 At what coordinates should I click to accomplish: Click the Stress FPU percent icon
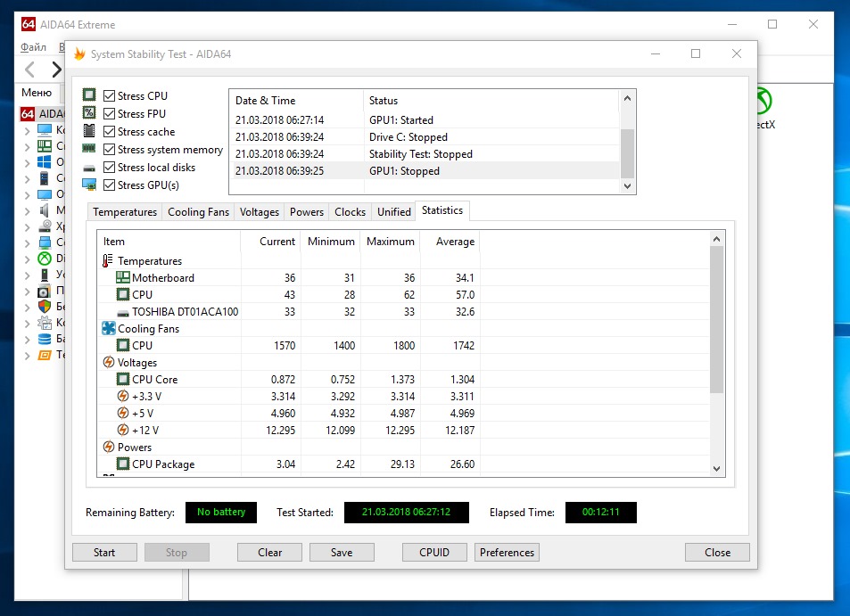[89, 112]
